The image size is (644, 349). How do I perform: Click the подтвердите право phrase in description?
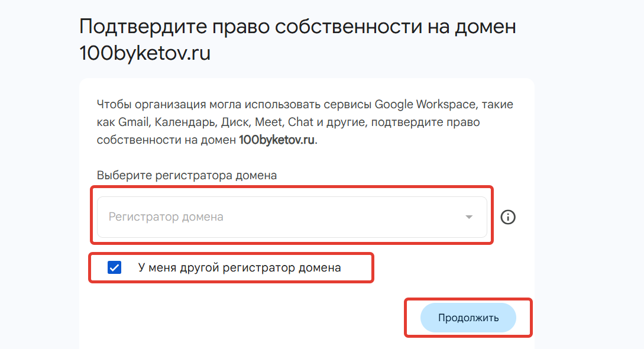coord(426,122)
